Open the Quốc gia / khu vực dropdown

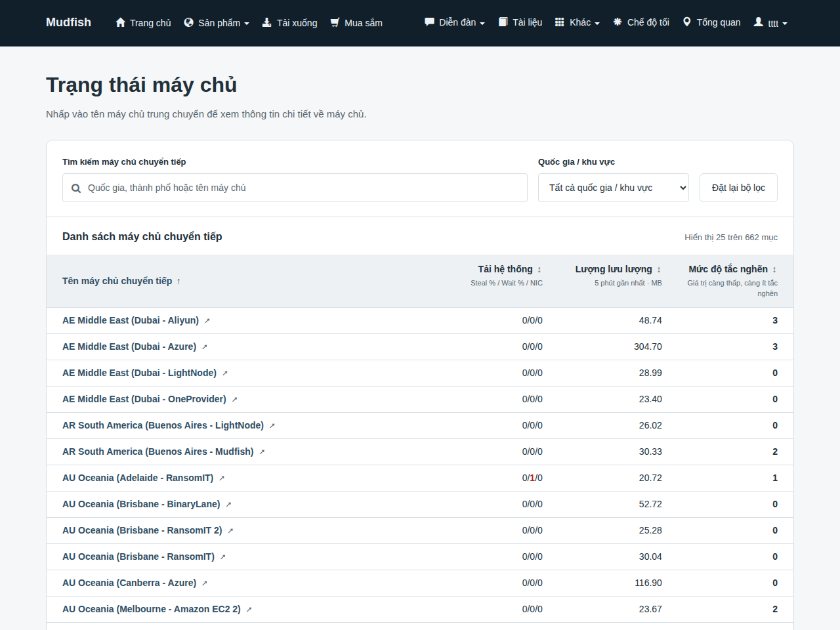pos(614,188)
